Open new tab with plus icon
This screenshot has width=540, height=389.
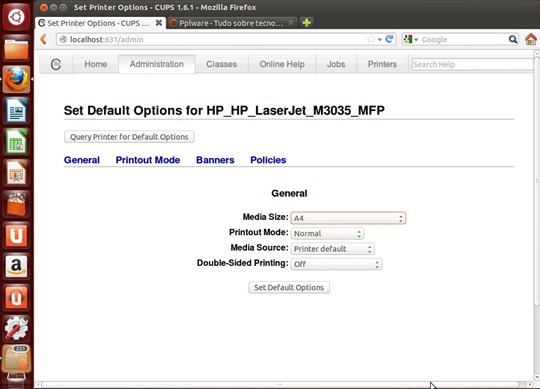click(x=307, y=23)
